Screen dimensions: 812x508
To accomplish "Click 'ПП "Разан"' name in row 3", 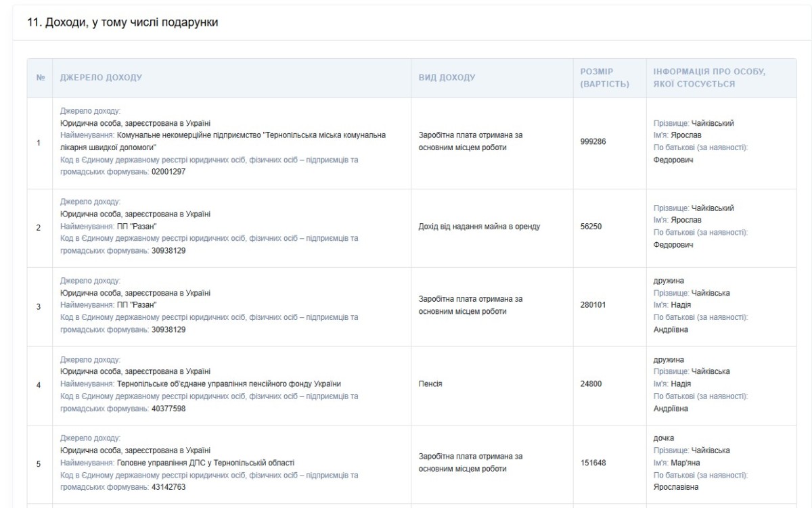I will pos(137,305).
